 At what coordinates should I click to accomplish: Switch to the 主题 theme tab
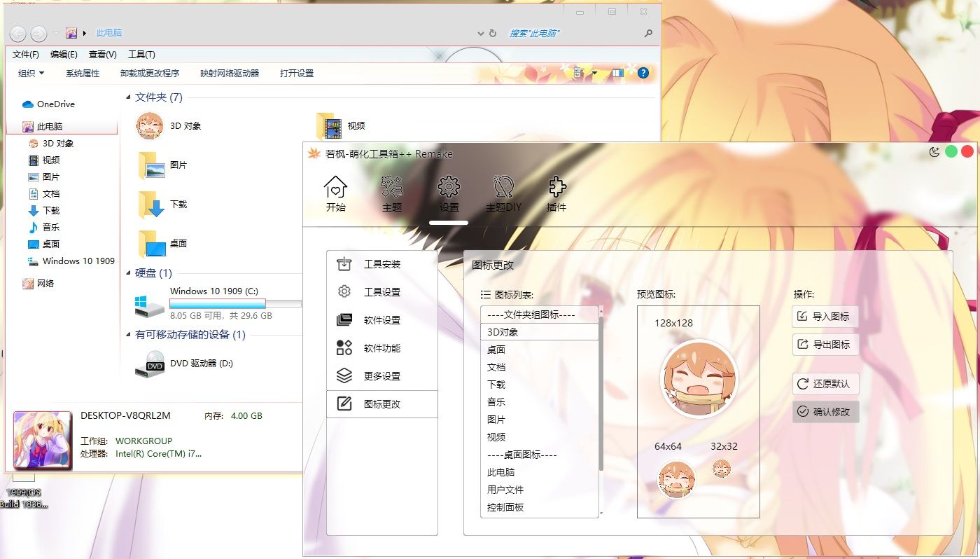(392, 194)
